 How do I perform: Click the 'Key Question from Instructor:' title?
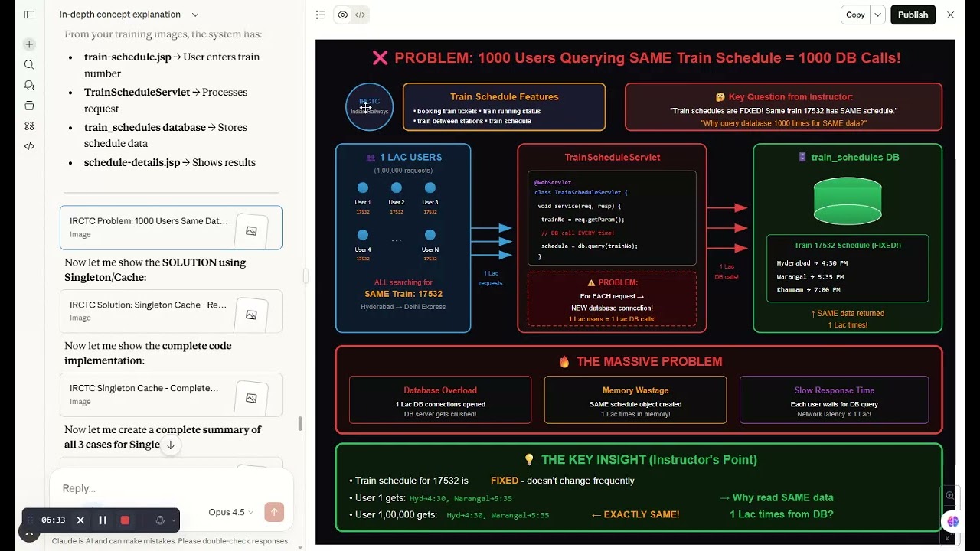click(790, 96)
